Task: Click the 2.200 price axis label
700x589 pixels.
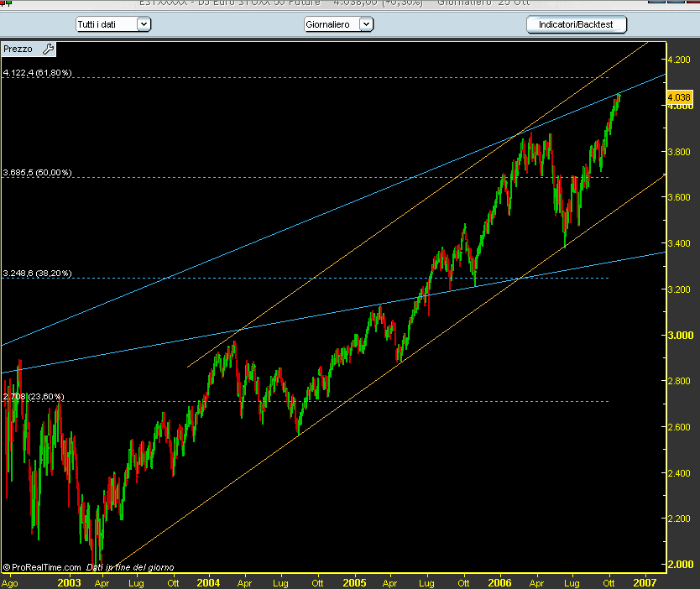Action: coord(678,519)
